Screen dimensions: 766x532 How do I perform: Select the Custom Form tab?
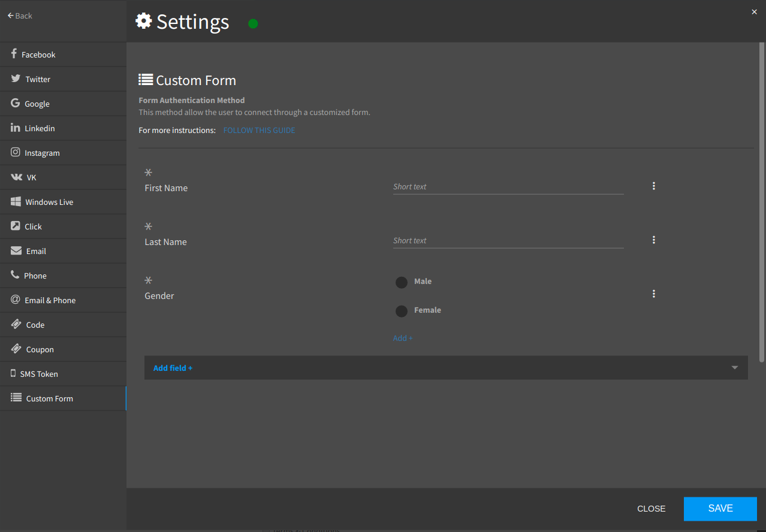coord(63,398)
